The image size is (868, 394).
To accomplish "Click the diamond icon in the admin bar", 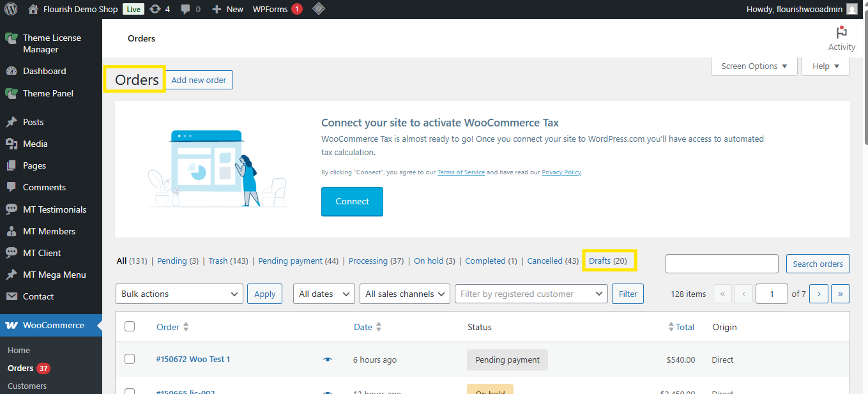I will (319, 9).
